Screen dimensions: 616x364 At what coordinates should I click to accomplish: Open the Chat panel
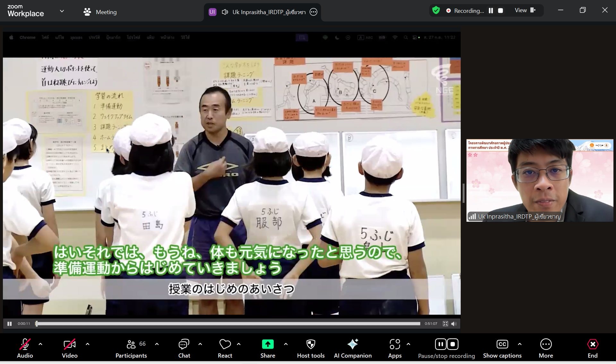[x=184, y=348]
